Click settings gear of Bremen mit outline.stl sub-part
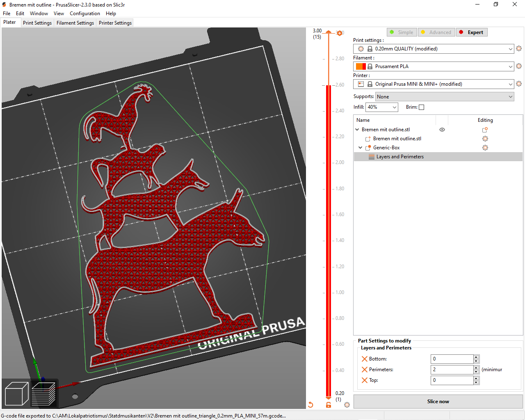525x420 pixels. pos(485,139)
